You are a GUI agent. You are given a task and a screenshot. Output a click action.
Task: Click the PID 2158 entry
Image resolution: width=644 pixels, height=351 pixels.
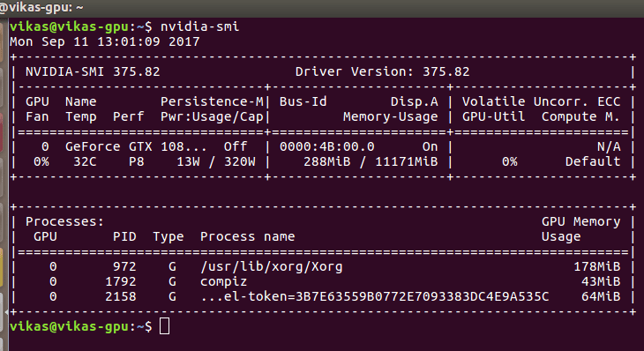tap(120, 297)
